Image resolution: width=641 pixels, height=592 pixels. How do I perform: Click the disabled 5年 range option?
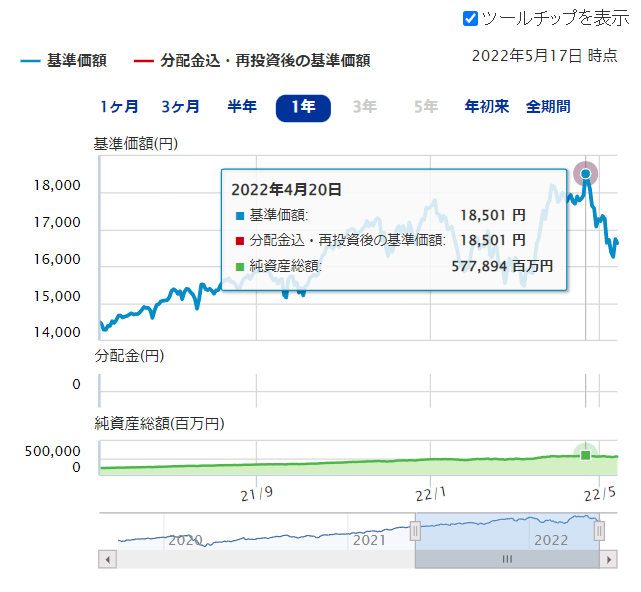pyautogui.click(x=426, y=107)
